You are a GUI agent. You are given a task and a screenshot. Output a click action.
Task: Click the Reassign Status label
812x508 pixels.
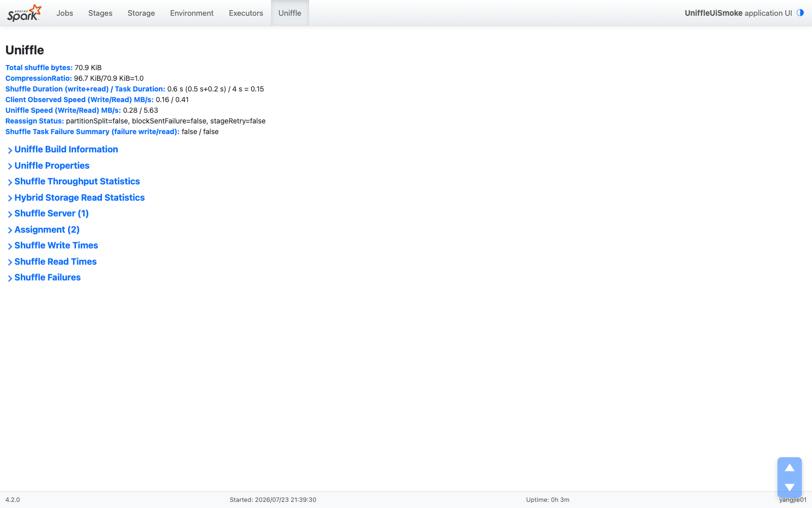click(x=35, y=121)
